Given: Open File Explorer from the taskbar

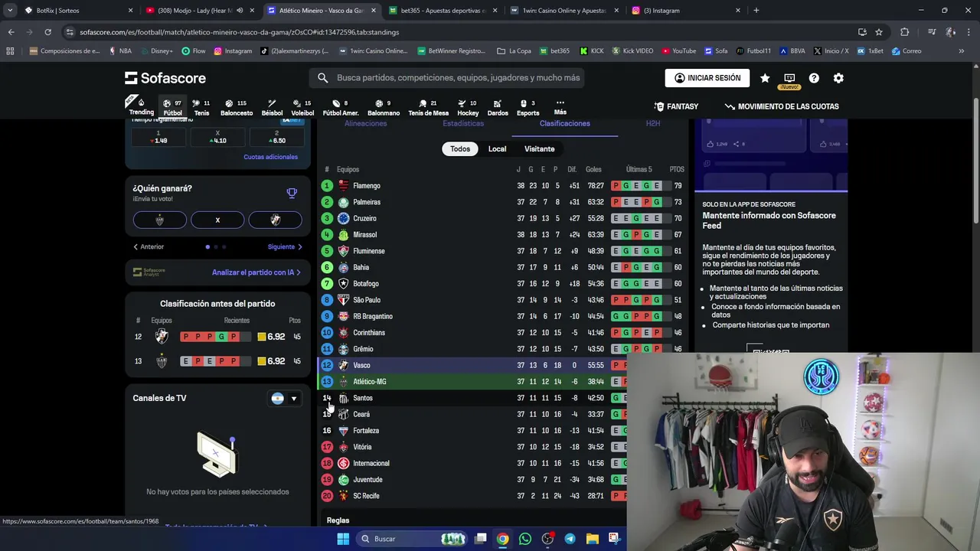Looking at the screenshot, I should (592, 539).
